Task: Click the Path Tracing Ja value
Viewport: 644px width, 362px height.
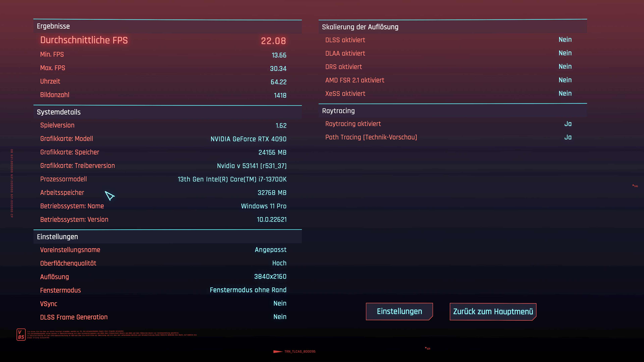Action: pyautogui.click(x=568, y=137)
